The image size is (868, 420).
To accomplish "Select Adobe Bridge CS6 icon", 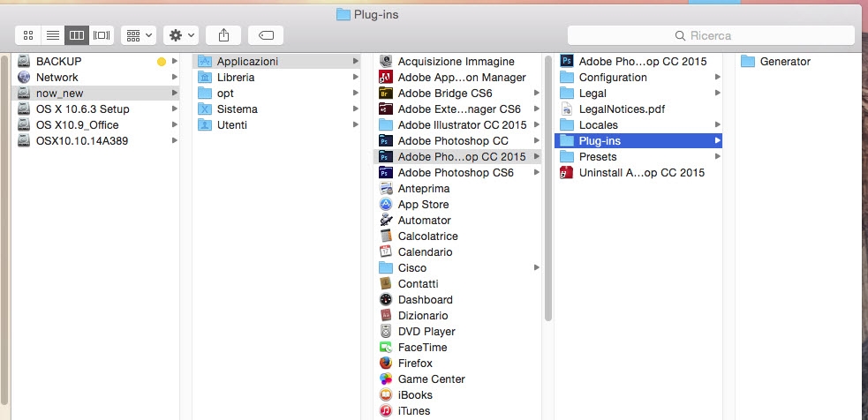I will [386, 94].
